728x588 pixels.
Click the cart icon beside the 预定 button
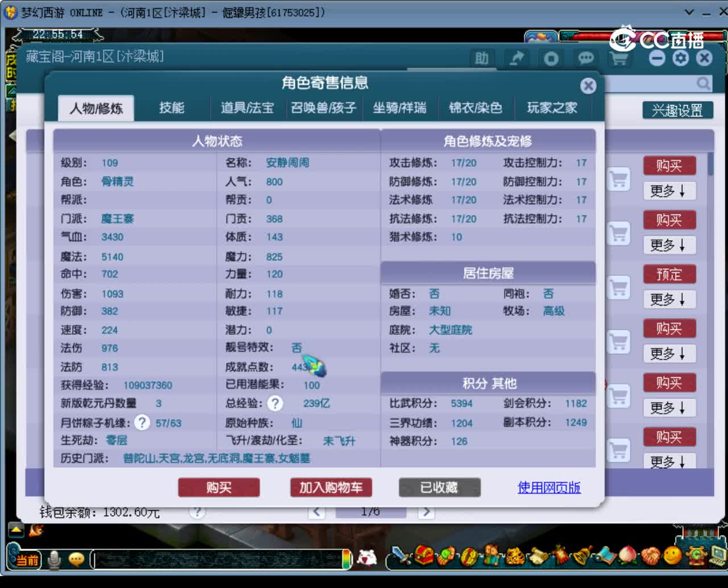[x=619, y=288]
